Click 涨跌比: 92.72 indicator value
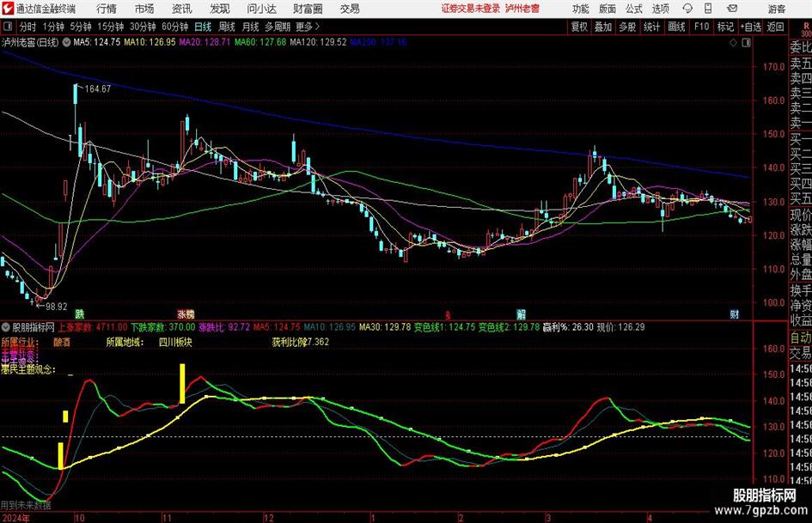 pos(224,327)
